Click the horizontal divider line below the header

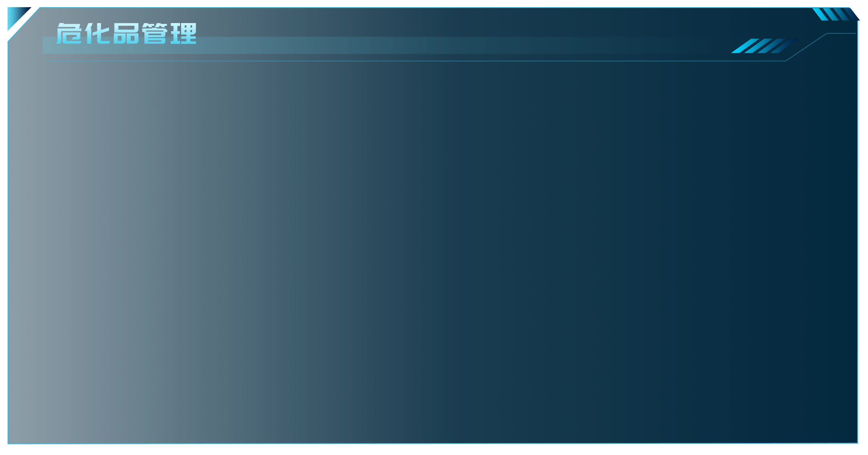(414, 61)
